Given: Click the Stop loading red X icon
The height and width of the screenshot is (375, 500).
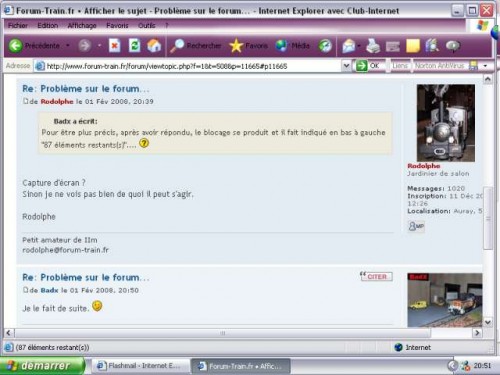Looking at the screenshot, I should (114, 46).
